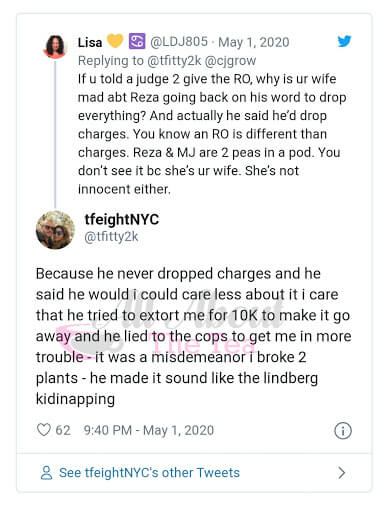This screenshot has height=512, width=388.
Task: Click the @tfitty2k handle under tfeightNYC
Action: 111,237
